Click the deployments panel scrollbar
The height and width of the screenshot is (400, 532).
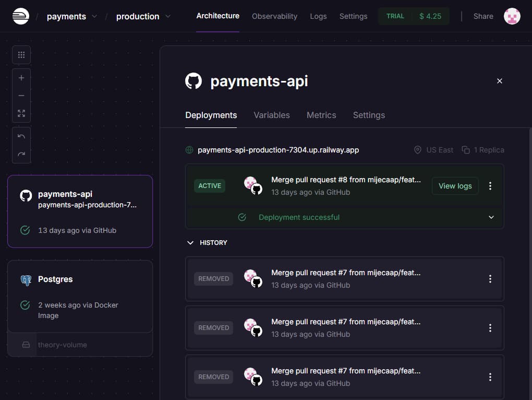pyautogui.click(x=530, y=264)
